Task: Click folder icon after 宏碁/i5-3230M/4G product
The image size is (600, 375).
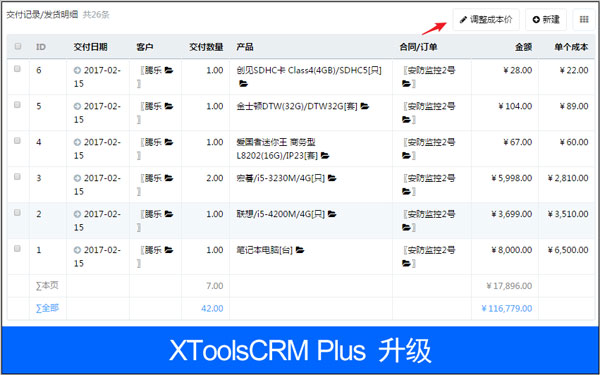Action: [x=332, y=178]
